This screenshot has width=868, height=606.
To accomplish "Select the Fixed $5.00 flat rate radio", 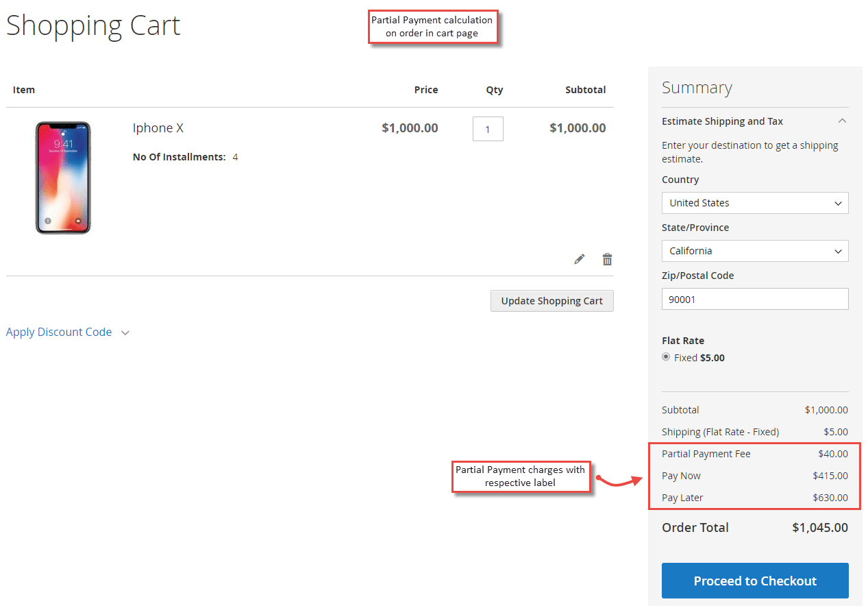I will [666, 357].
